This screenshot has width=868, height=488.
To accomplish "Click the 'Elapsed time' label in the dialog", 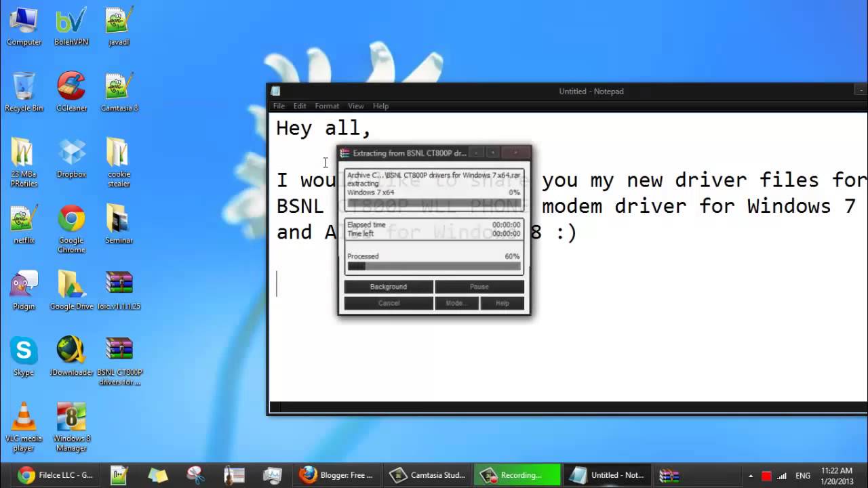I will [x=366, y=225].
